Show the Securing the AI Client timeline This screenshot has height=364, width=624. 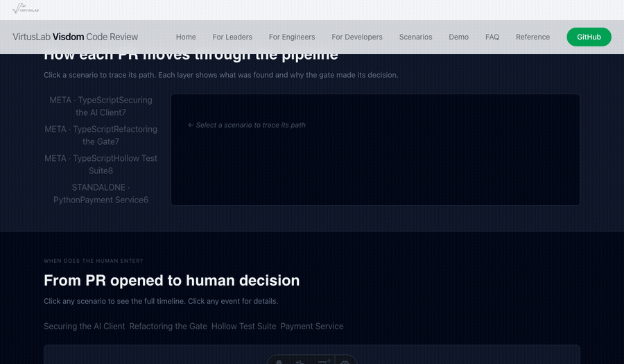click(85, 326)
